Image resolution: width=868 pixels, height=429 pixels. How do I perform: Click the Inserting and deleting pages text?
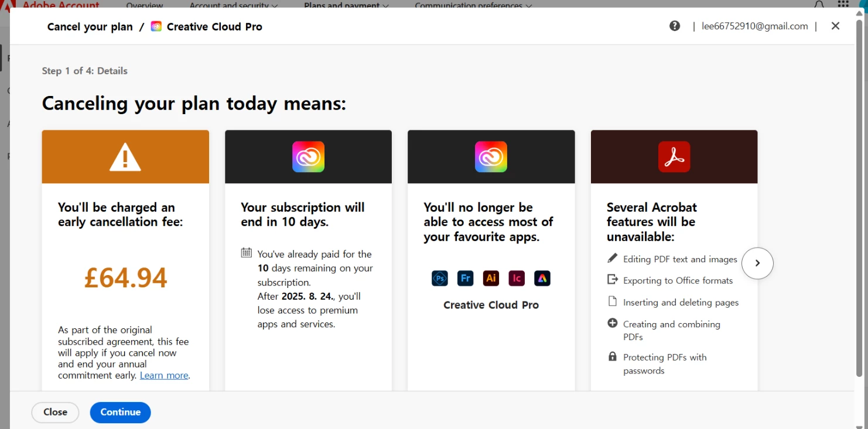[x=681, y=303]
